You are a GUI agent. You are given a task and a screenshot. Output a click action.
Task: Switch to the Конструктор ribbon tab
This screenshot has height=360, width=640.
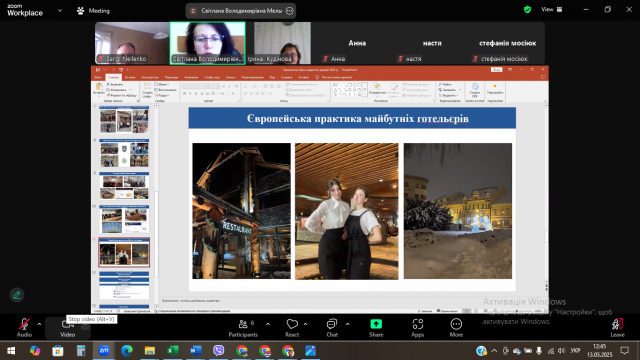150,77
